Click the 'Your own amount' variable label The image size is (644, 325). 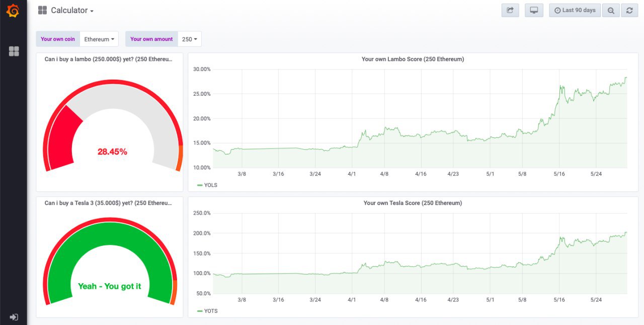[151, 39]
